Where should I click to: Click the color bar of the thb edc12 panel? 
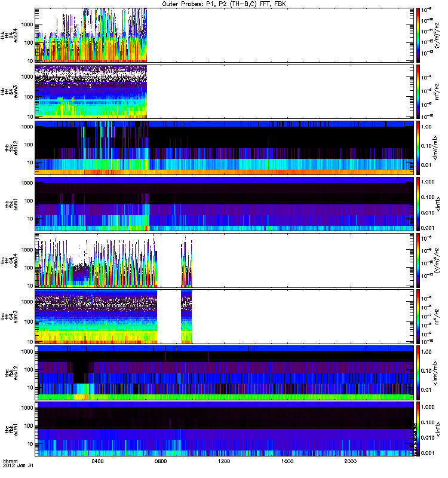tap(418, 148)
